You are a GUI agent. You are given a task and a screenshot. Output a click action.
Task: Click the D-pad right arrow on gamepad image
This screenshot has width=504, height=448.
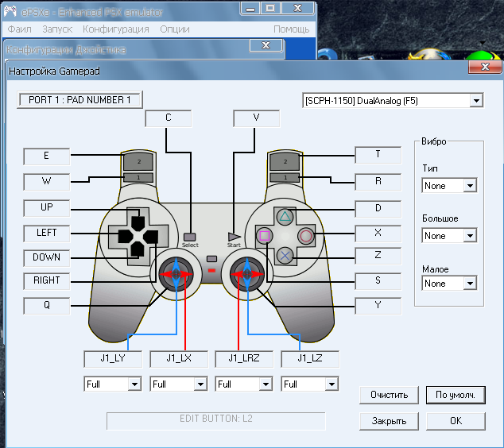tap(150, 237)
